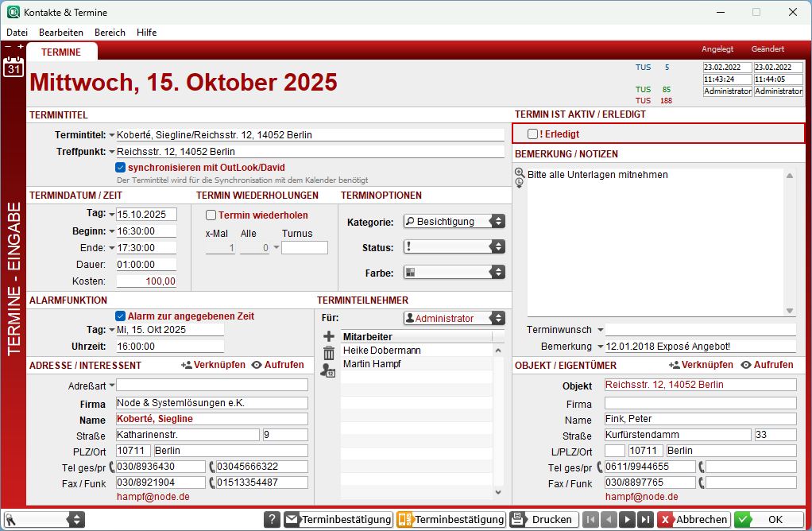The width and height of the screenshot is (812, 531).
Task: Open the Kategorie dropdown showing Besichtigung
Action: (x=454, y=222)
